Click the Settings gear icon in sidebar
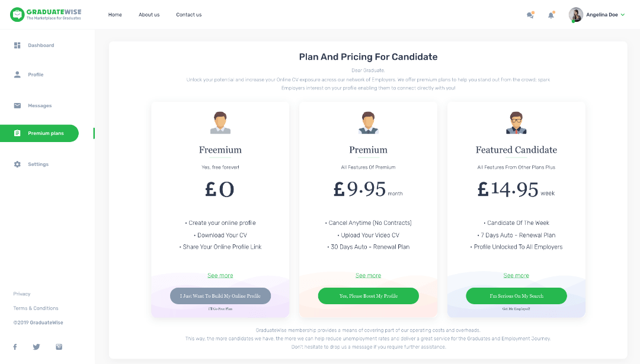640x364 pixels. pos(17,165)
